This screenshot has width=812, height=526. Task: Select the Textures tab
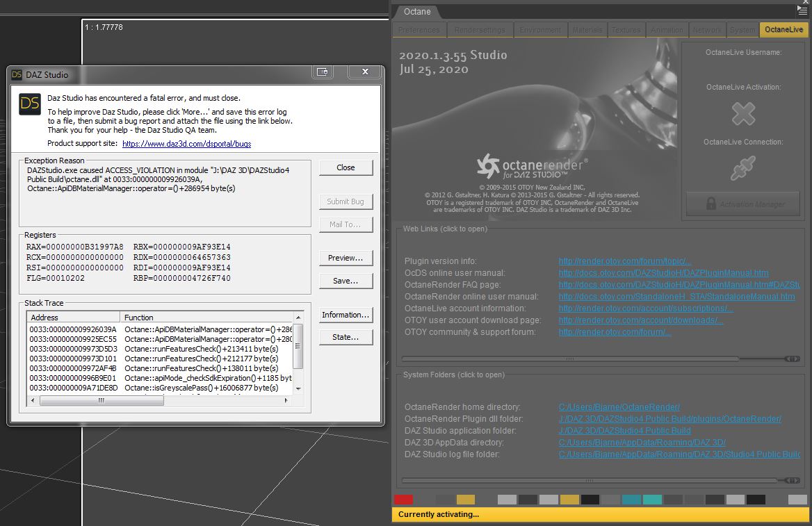[626, 30]
